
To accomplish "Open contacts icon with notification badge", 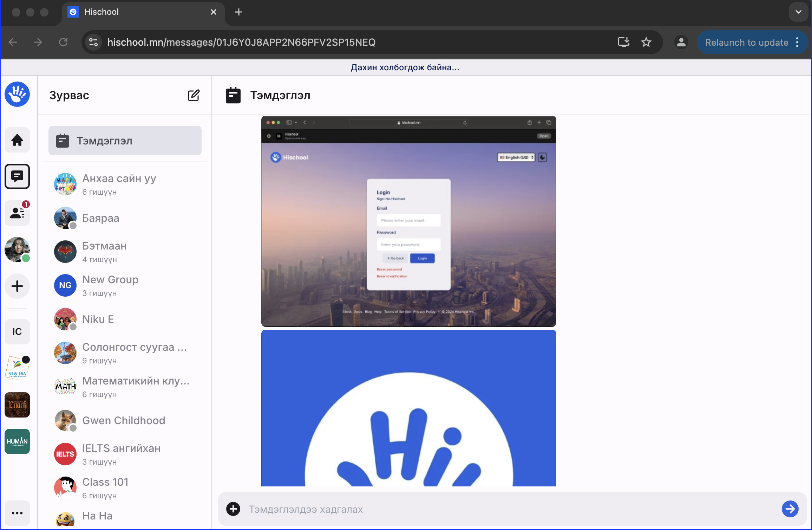I will (x=17, y=213).
